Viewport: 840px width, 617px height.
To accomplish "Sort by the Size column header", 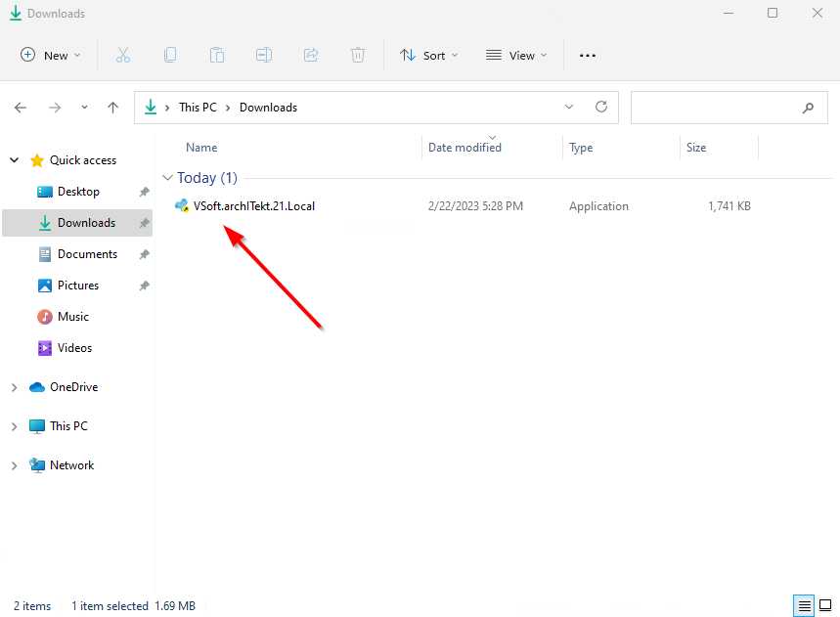I will click(696, 148).
